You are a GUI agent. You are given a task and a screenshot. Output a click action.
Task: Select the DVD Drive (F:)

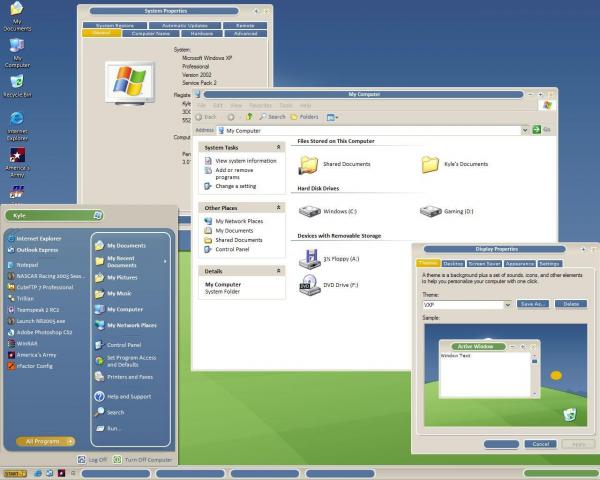tap(329, 285)
